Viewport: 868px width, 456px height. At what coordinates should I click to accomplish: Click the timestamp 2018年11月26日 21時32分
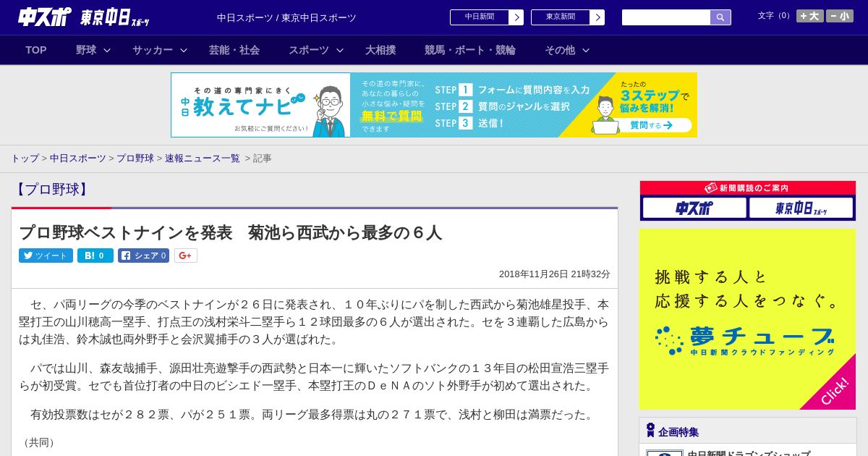coord(555,274)
